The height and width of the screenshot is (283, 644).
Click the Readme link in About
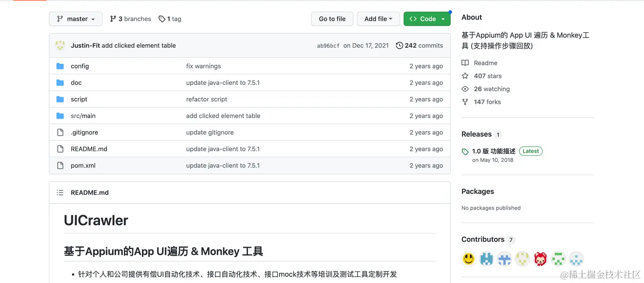click(486, 63)
